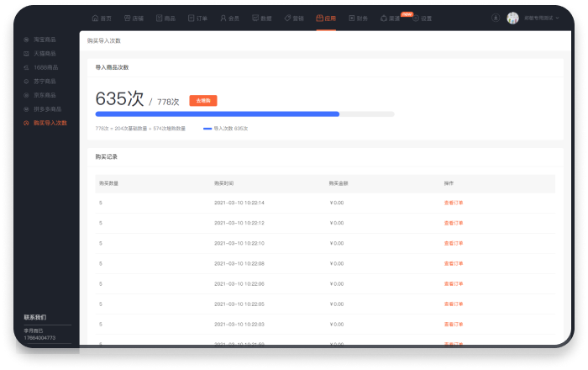588x370 pixels.
Task: Open the 首页 home icon in top navigation
Action: pyautogui.click(x=96, y=18)
